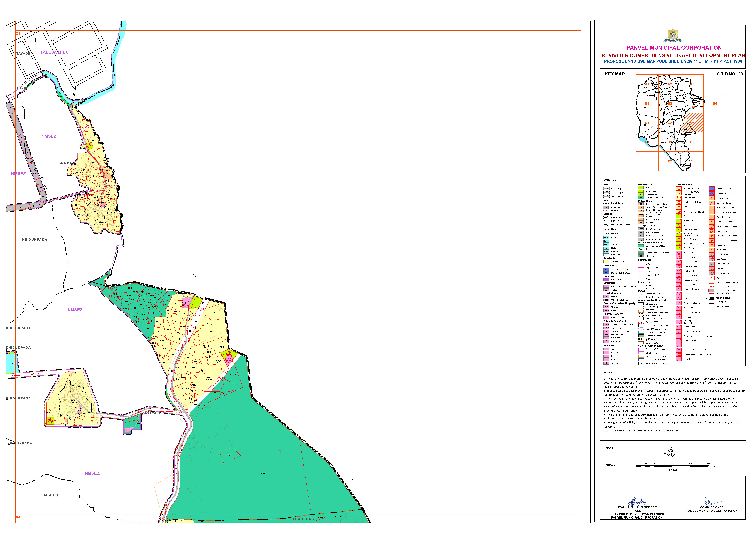Toggle the Developed reservation status box

point(712,301)
